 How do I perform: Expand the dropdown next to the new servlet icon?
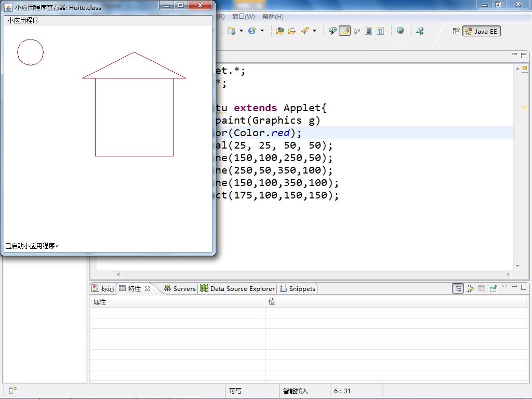[262, 31]
